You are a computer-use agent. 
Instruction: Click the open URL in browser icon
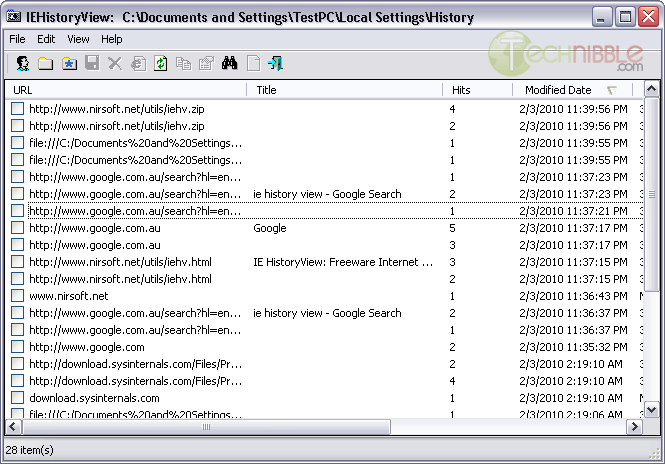pos(138,64)
